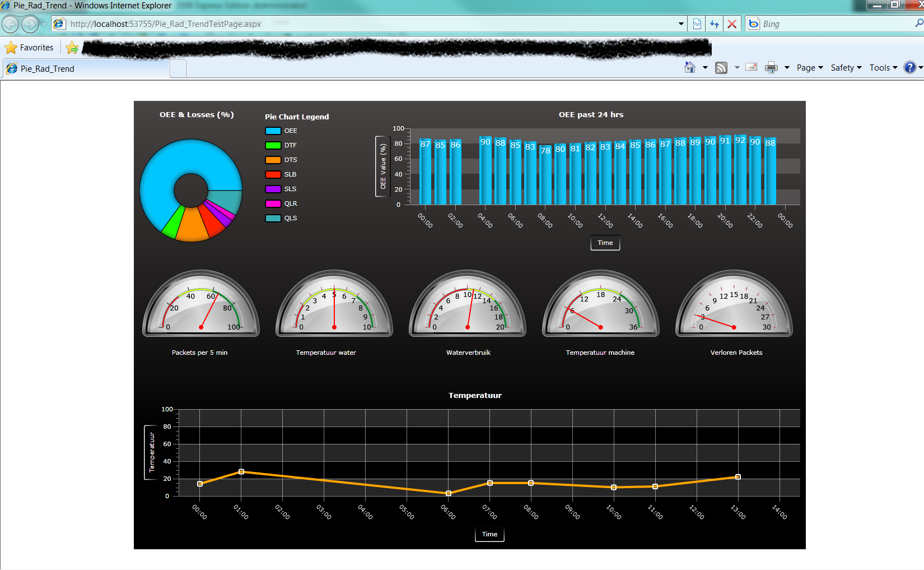
Task: Click the Print icon
Action: [771, 68]
